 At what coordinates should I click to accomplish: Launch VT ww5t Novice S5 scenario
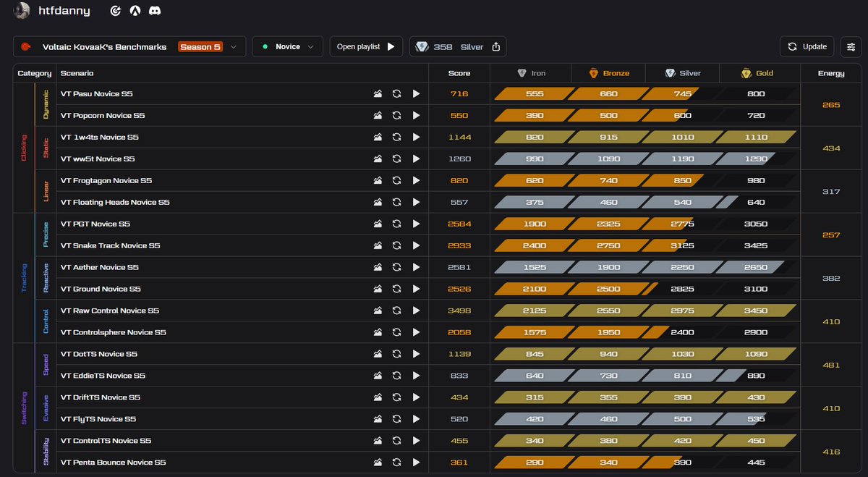pyautogui.click(x=416, y=159)
